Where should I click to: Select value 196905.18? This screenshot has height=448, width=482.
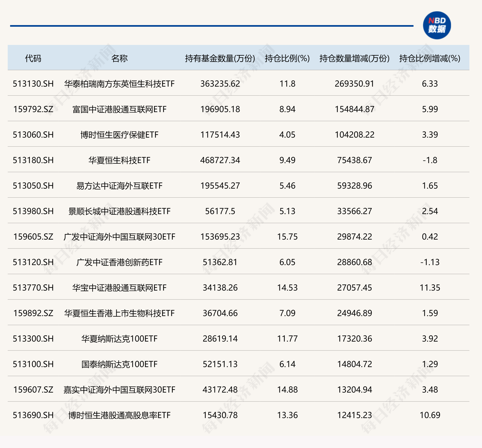(x=220, y=109)
